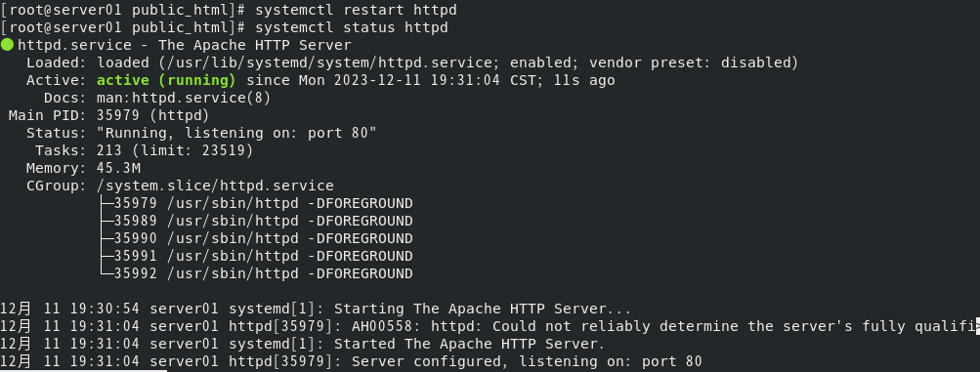The height and width of the screenshot is (372, 980).
Task: Click the 'systemctl restart httpd' command
Action: point(356,10)
